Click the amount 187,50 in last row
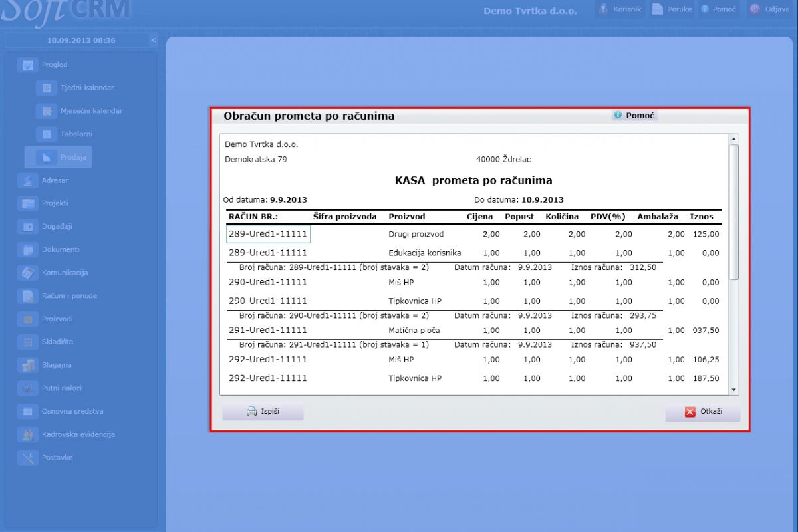798x532 pixels. [706, 378]
